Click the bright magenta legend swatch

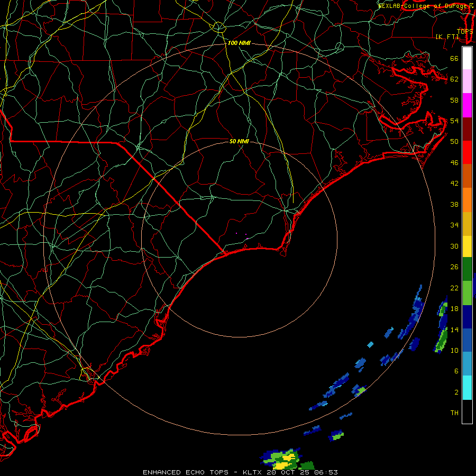click(x=467, y=105)
